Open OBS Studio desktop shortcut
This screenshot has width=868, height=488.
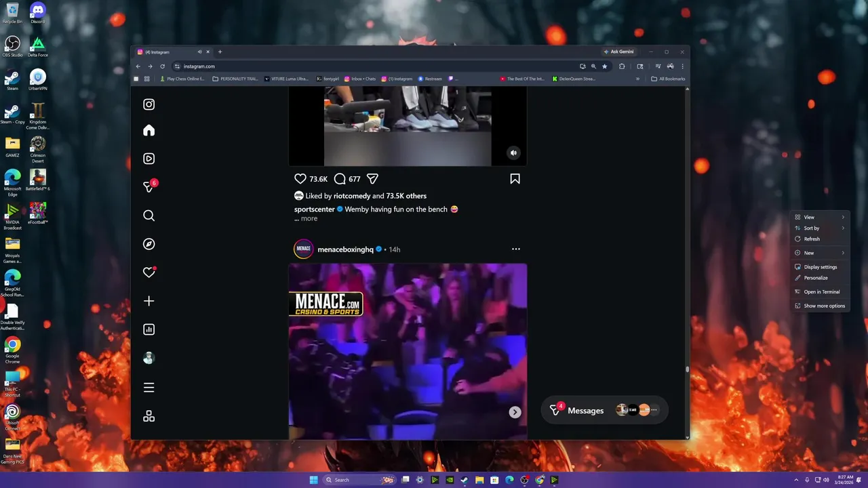[12, 47]
